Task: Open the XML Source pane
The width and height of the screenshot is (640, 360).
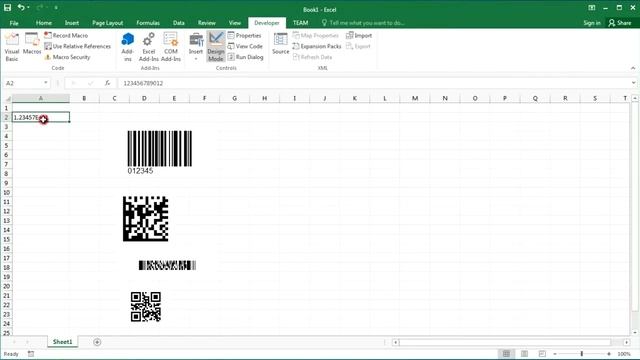Action: [x=280, y=44]
